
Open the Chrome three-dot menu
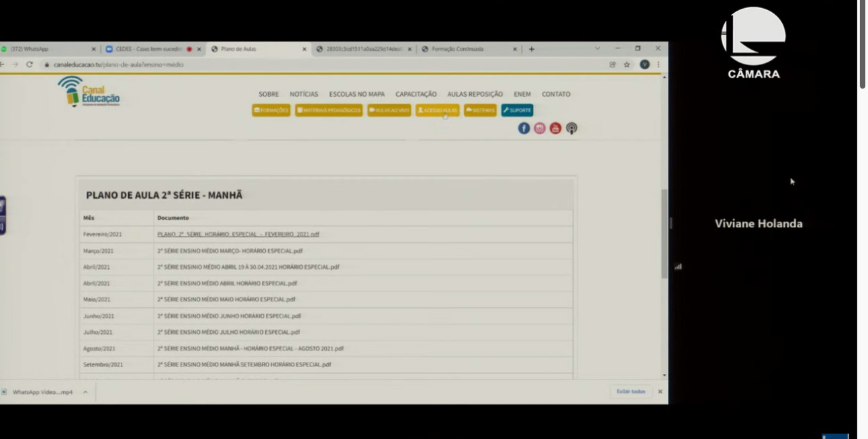(659, 64)
